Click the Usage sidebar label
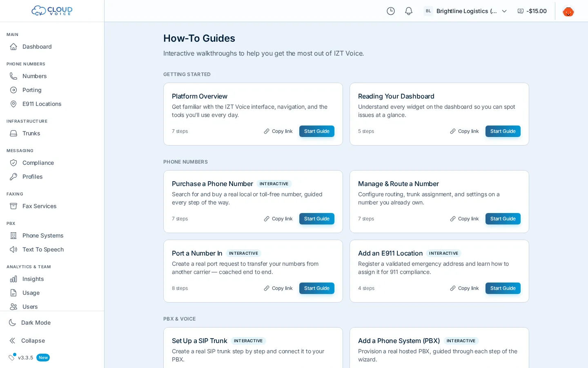588x368 pixels. [31, 293]
